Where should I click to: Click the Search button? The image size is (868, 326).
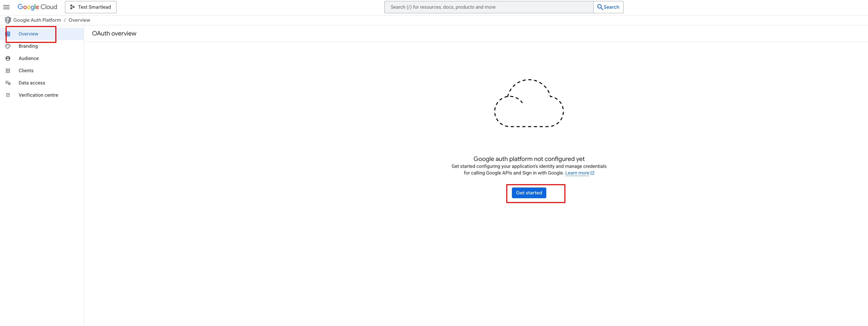[x=608, y=7]
